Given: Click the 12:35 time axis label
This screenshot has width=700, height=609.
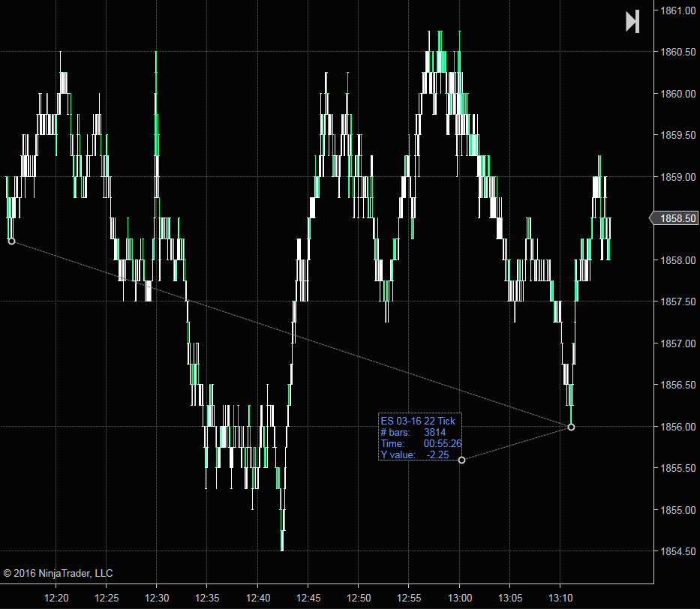Looking at the screenshot, I should coord(207,598).
